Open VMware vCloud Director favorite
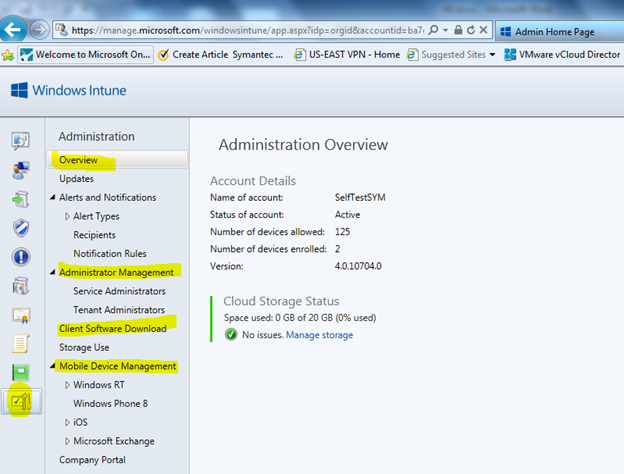The width and height of the screenshot is (624, 474). [x=562, y=55]
